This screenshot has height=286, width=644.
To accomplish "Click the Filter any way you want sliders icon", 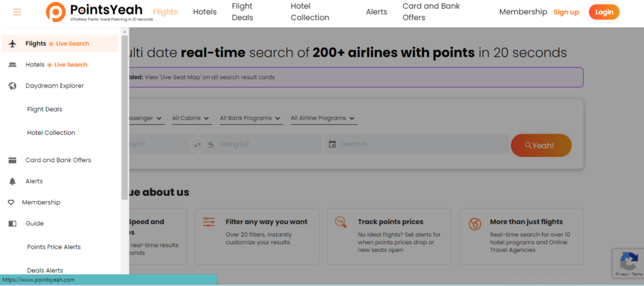I will point(209,222).
